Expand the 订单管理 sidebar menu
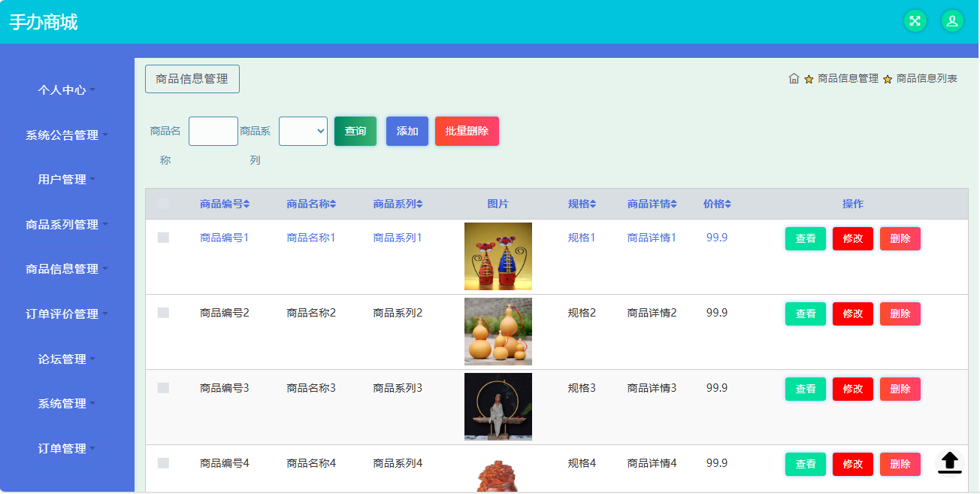 (x=67, y=449)
